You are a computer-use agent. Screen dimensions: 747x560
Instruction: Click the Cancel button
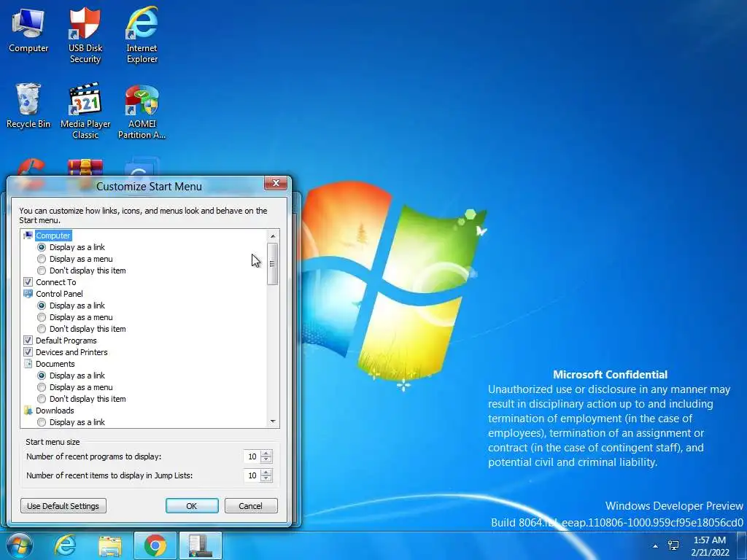pyautogui.click(x=251, y=506)
